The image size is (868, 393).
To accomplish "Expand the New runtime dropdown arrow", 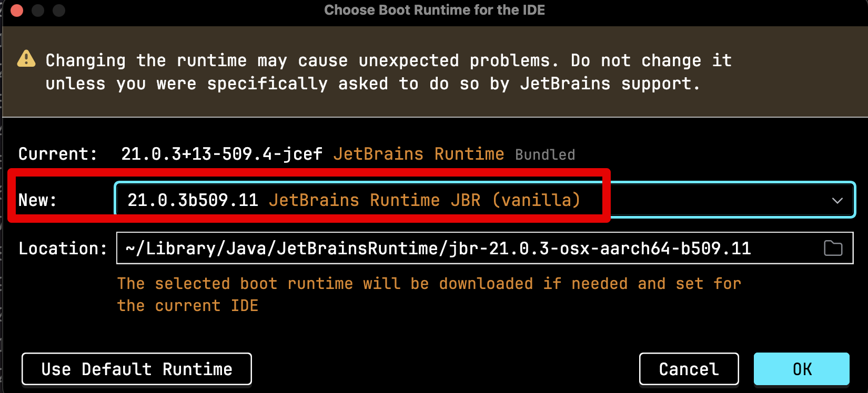I will (837, 200).
